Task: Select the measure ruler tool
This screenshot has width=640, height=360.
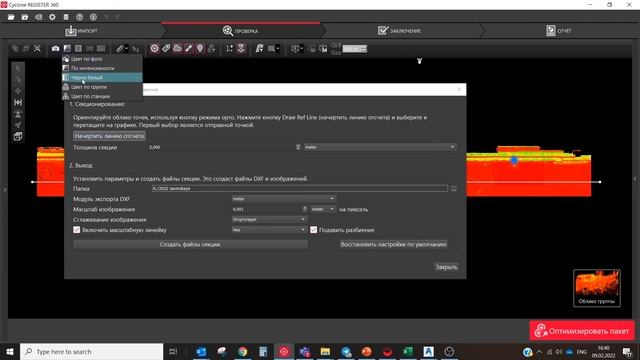Action: tap(120, 49)
